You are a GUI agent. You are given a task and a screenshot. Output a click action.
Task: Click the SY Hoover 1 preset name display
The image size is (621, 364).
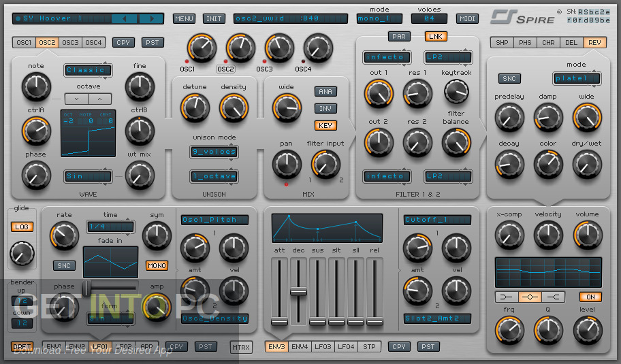coord(62,18)
